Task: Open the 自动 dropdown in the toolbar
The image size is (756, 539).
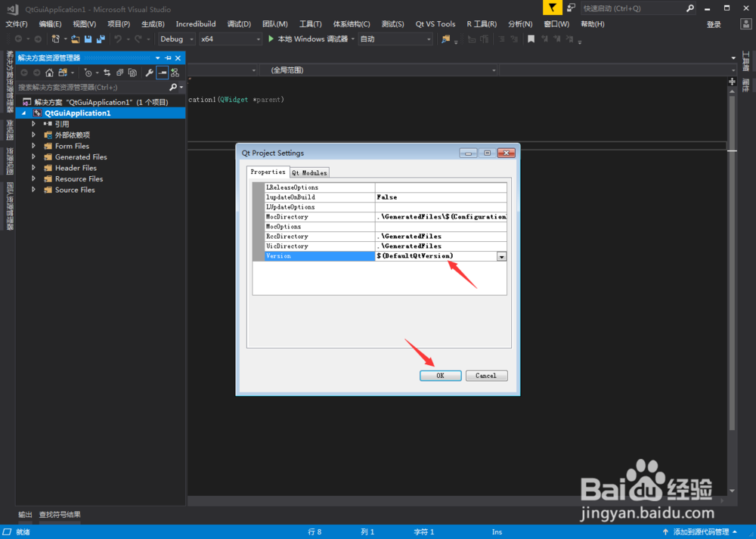Action: point(395,39)
